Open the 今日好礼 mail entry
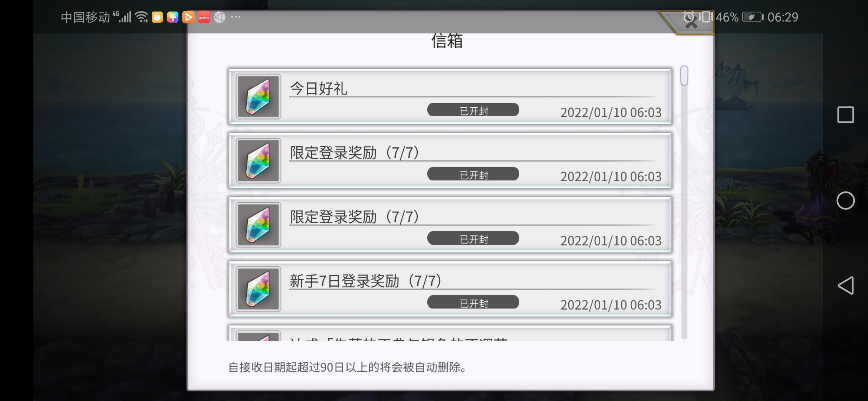Image resolution: width=868 pixels, height=401 pixels. (x=450, y=97)
